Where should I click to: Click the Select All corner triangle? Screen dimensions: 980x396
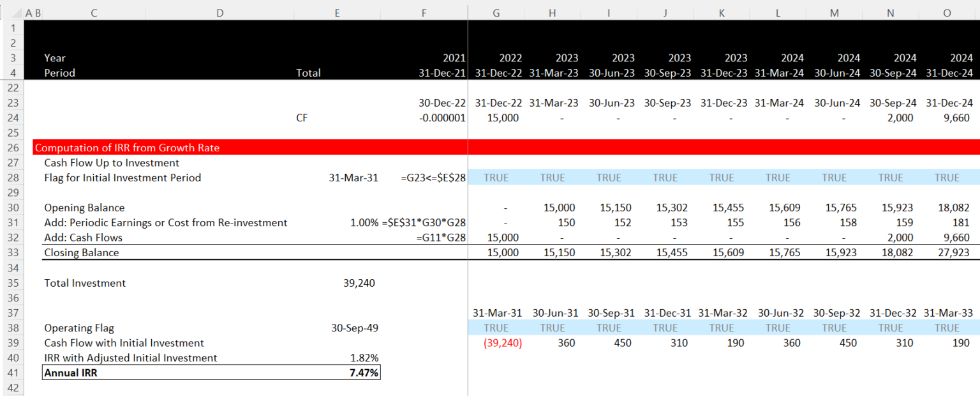[16, 11]
